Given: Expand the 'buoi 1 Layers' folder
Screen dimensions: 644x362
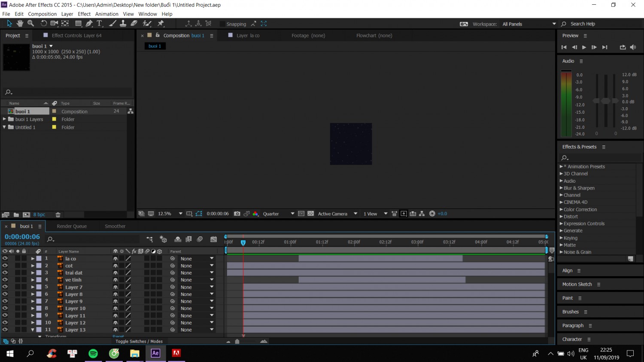Looking at the screenshot, I should coord(4,119).
